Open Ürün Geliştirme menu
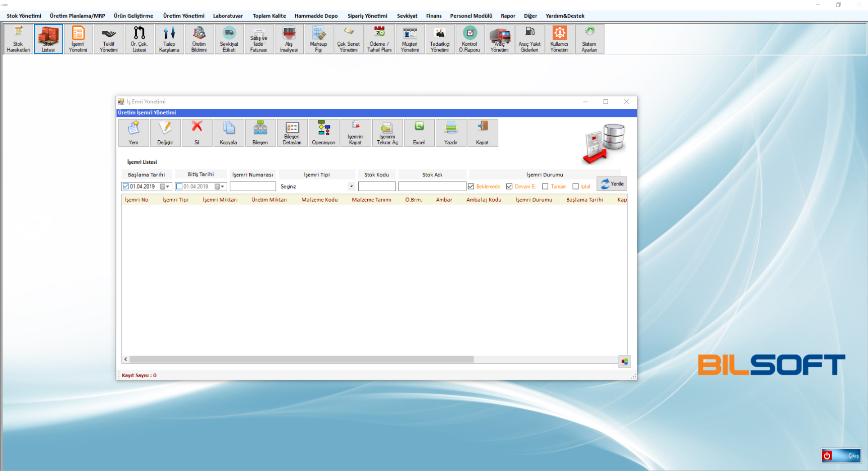Viewport: 868px width, 471px height. (x=133, y=16)
